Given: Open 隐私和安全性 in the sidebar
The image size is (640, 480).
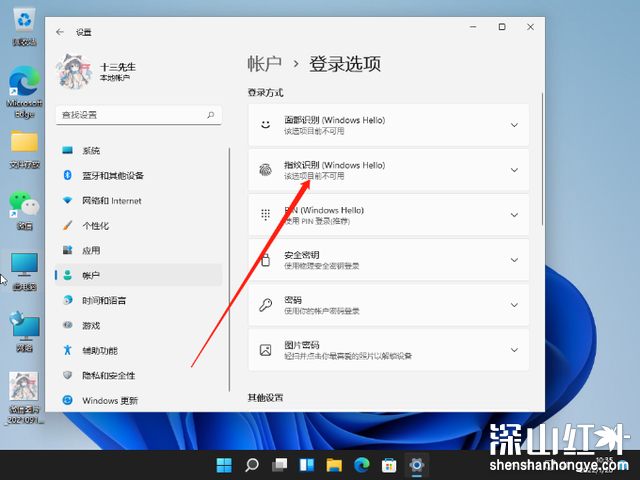Looking at the screenshot, I should coord(139,375).
